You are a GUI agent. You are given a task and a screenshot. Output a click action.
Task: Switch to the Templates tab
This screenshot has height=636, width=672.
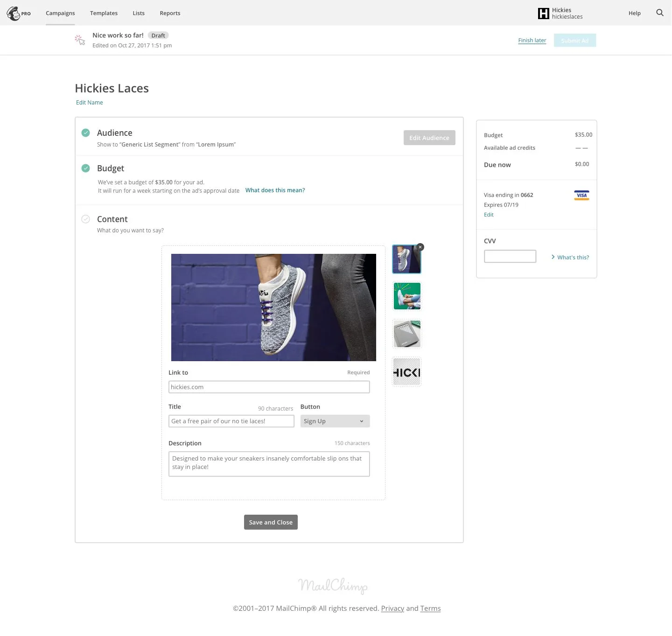pos(104,13)
